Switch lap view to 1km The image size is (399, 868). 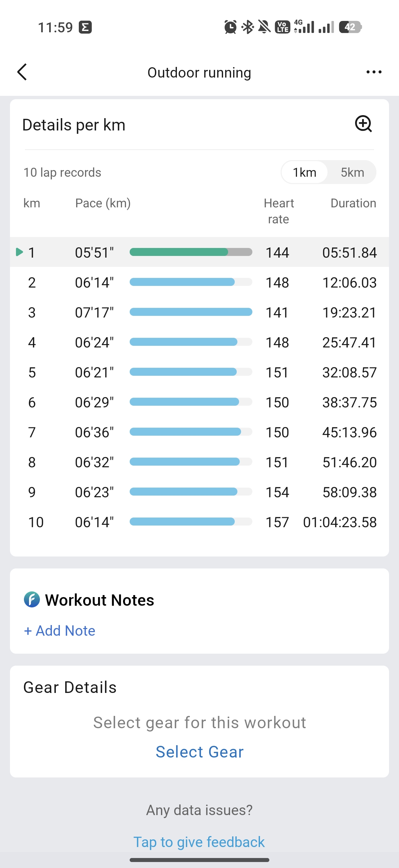304,172
